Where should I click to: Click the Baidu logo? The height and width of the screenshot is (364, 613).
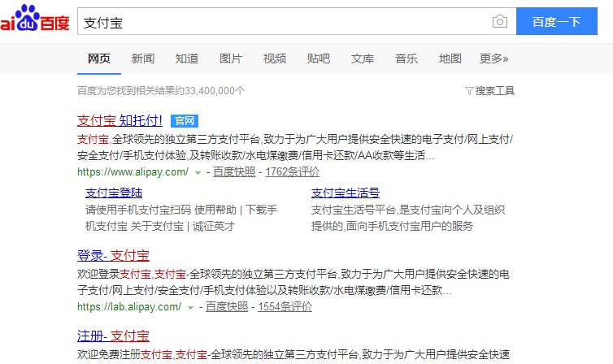[34, 19]
